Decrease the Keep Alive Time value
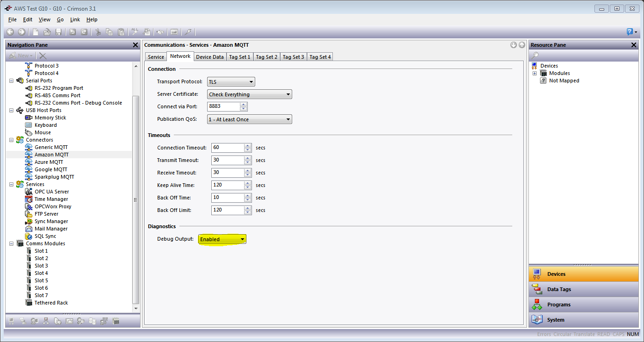This screenshot has height=342, width=644. (248, 187)
